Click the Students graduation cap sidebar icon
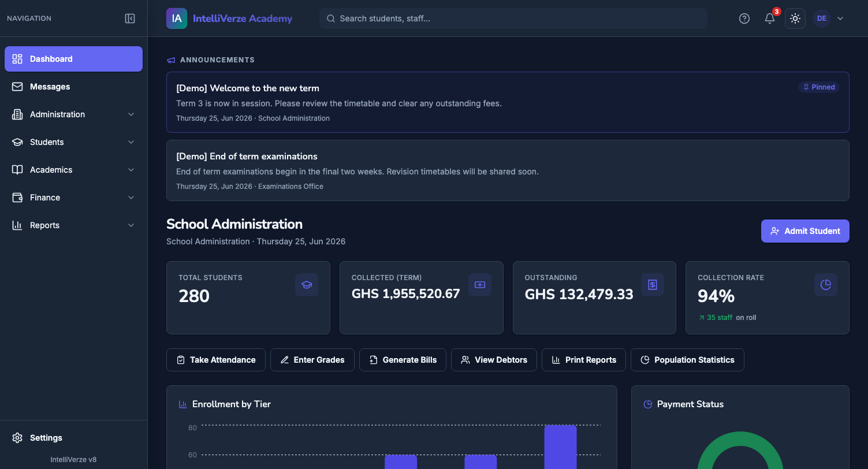The width and height of the screenshot is (868, 469). [x=17, y=142]
